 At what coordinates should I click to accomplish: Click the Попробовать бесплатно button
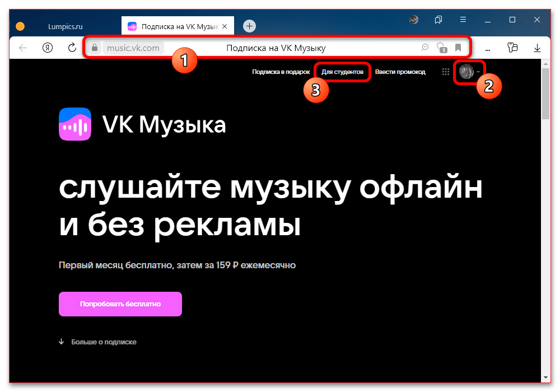[120, 304]
